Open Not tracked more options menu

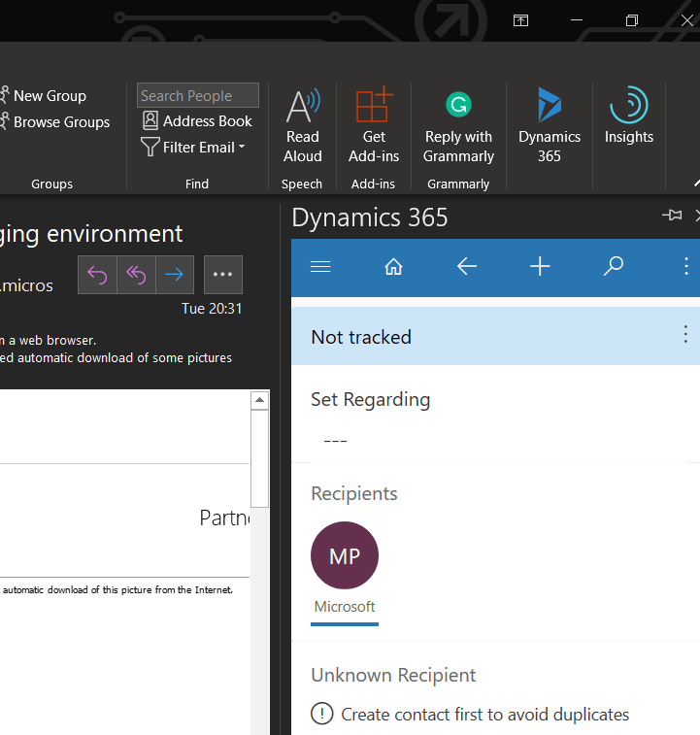pos(685,335)
